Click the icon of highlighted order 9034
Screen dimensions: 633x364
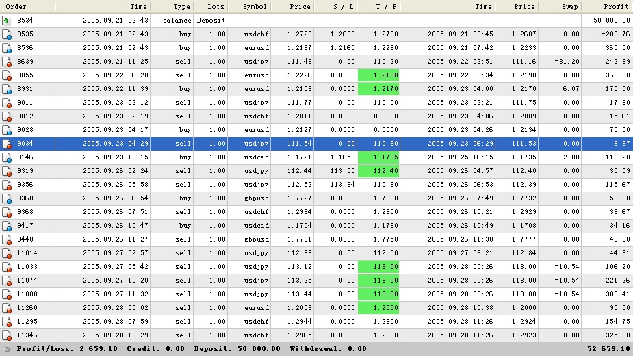point(7,144)
